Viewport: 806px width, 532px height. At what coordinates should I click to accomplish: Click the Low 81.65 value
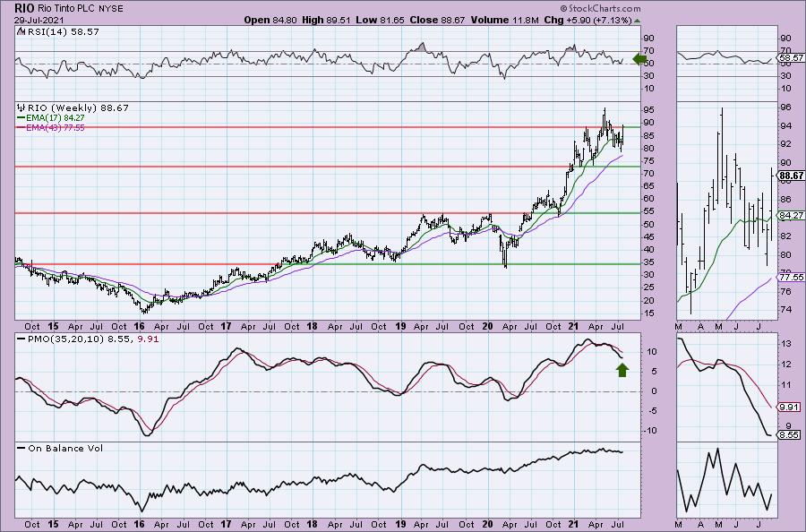click(380, 20)
